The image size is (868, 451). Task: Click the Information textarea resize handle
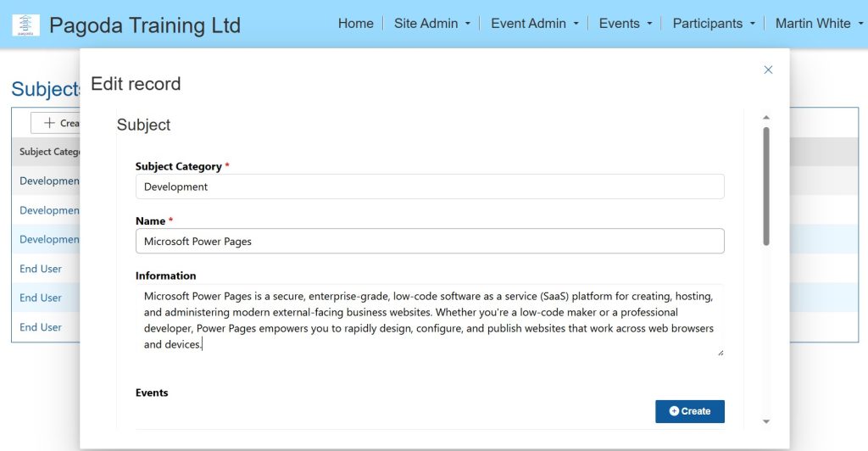(721, 353)
